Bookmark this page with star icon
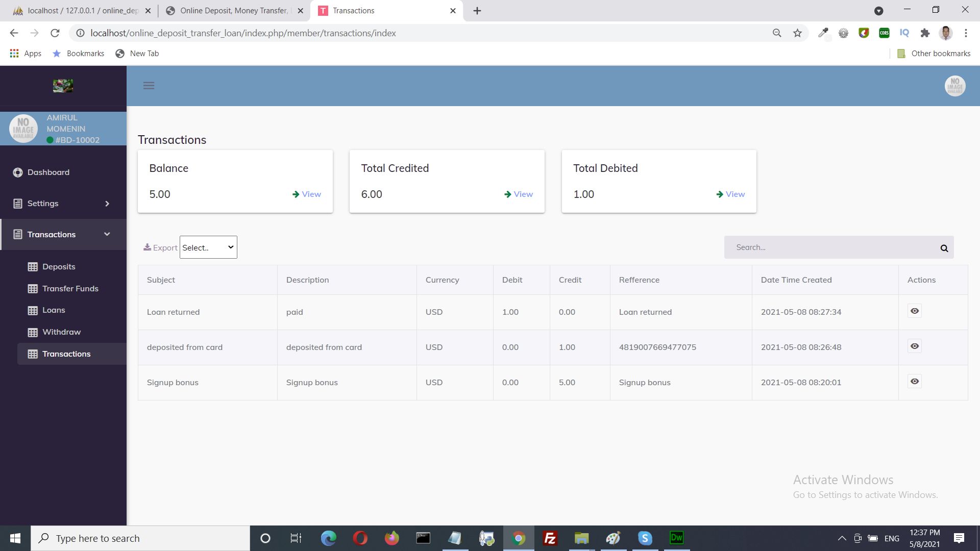This screenshot has width=980, height=551. click(x=797, y=33)
